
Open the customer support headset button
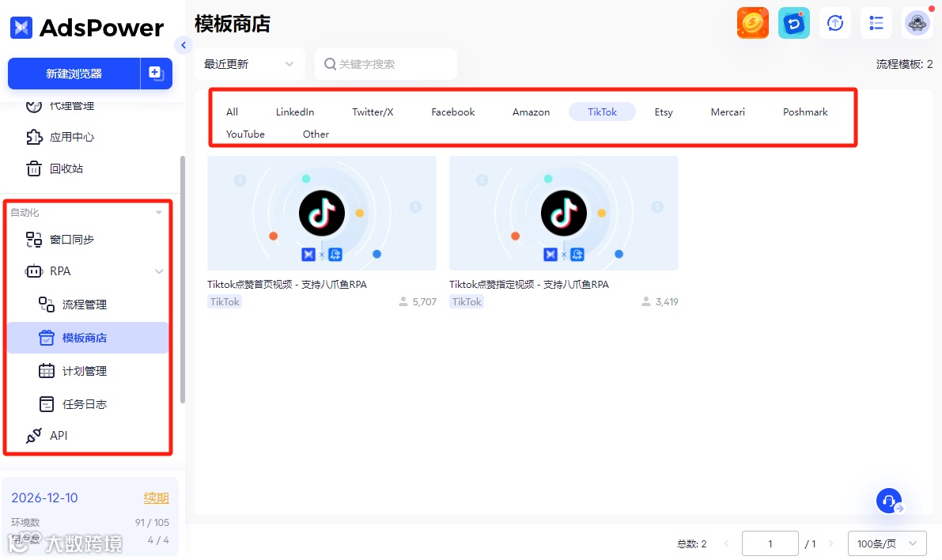coord(889,501)
